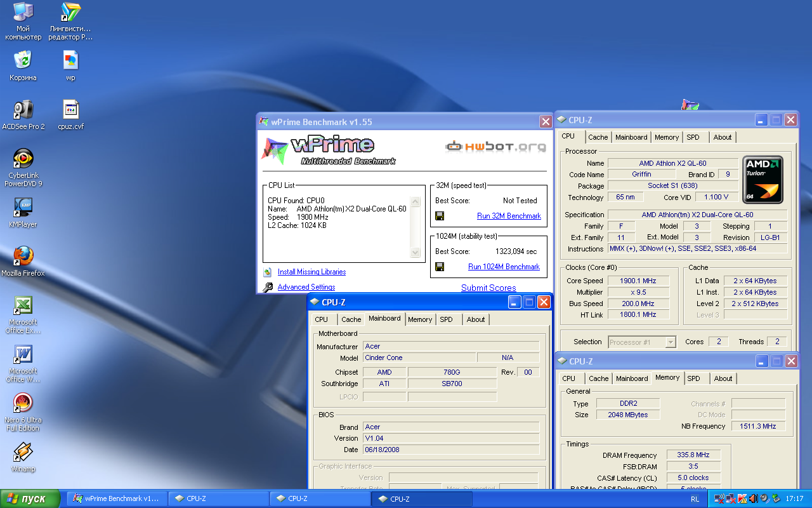812x508 pixels.
Task: Open the Advanced Settings link in wPrime
Action: point(306,287)
